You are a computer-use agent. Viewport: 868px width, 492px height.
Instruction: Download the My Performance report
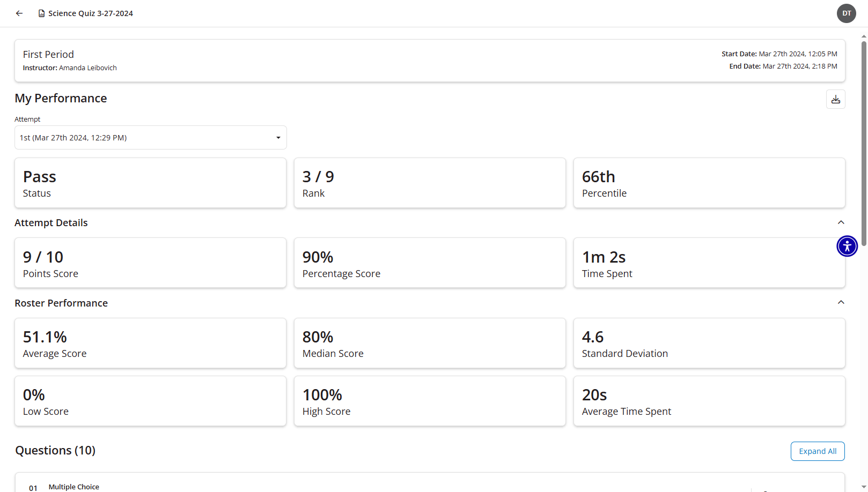pos(835,100)
